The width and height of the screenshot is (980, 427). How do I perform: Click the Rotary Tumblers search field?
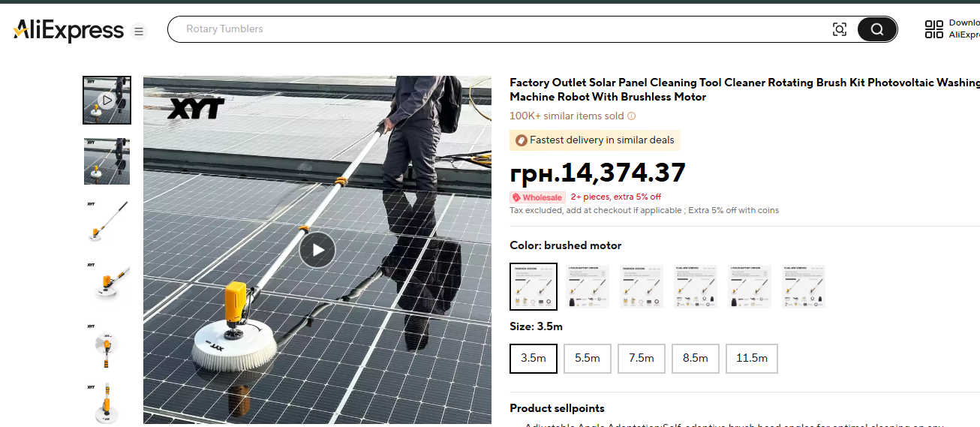495,29
